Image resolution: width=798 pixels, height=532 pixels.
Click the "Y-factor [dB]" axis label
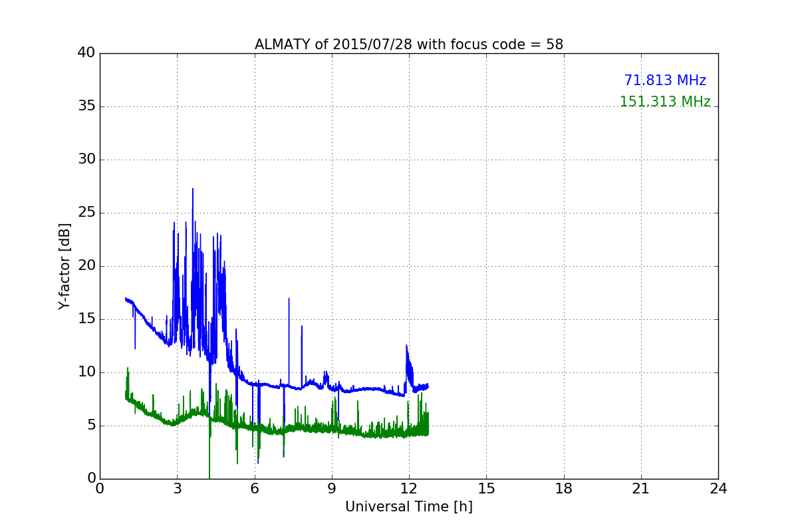64,266
